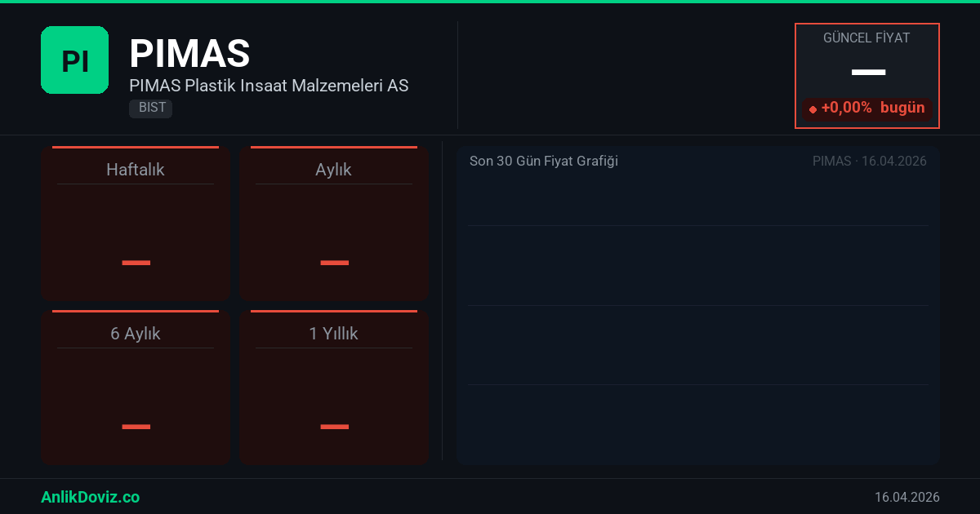Select the Aylık performance card
This screenshot has width=980, height=514.
point(334,224)
